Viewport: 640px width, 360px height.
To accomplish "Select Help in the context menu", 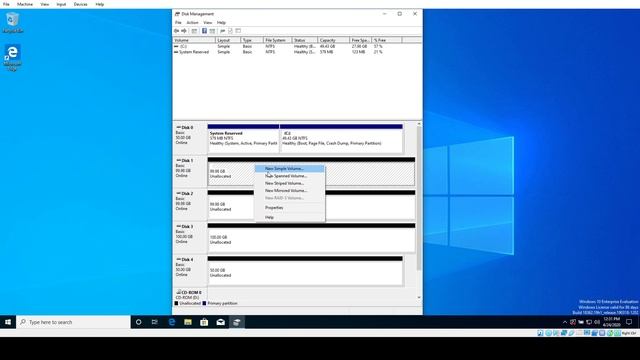I will point(290,218).
